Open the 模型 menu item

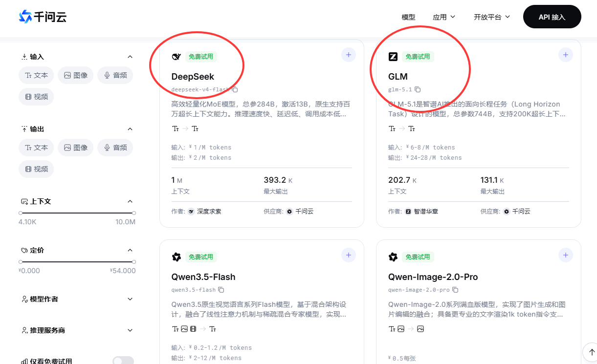coord(408,17)
